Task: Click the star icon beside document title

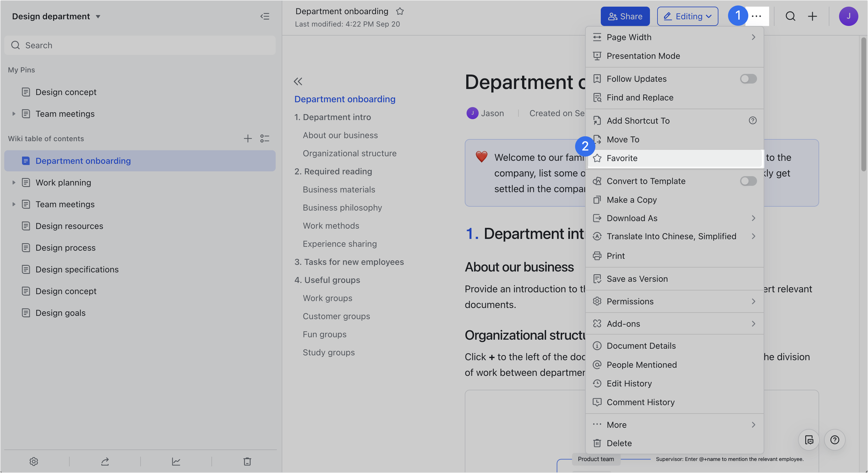Action: click(400, 11)
